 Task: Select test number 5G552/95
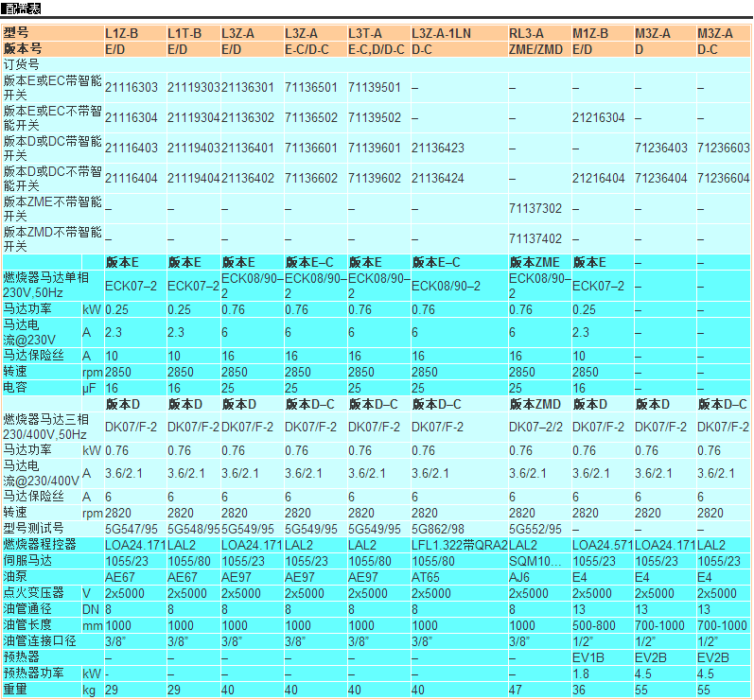535,530
